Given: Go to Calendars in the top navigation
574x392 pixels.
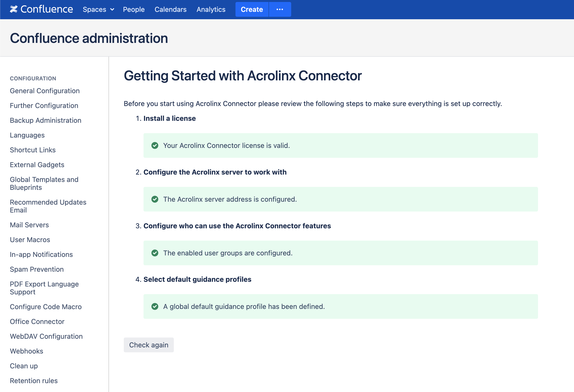Looking at the screenshot, I should [170, 9].
